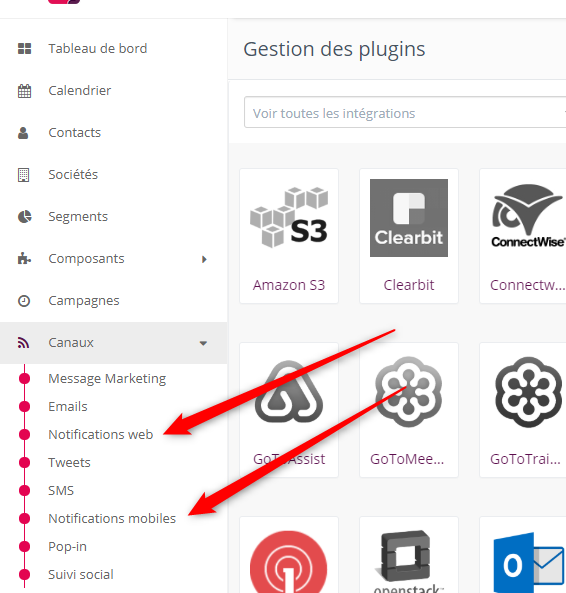This screenshot has width=566, height=593.
Task: Click the Connectw... plugin name
Action: coord(527,285)
